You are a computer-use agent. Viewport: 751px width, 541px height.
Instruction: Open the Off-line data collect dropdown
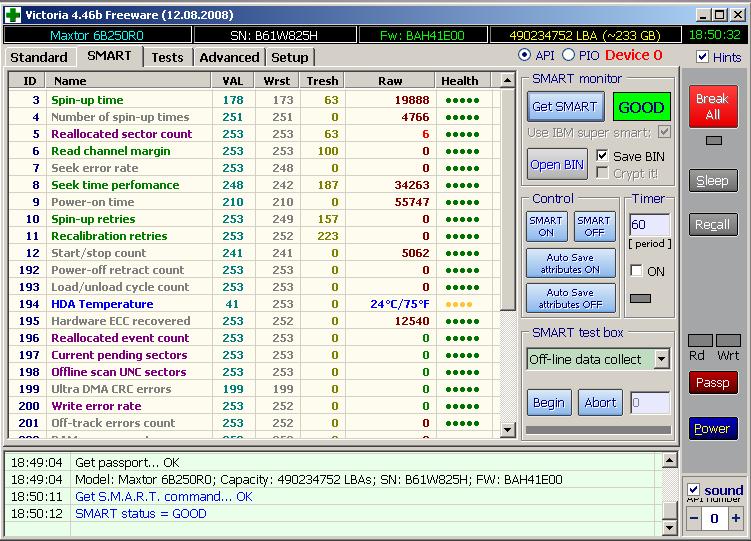pos(661,359)
